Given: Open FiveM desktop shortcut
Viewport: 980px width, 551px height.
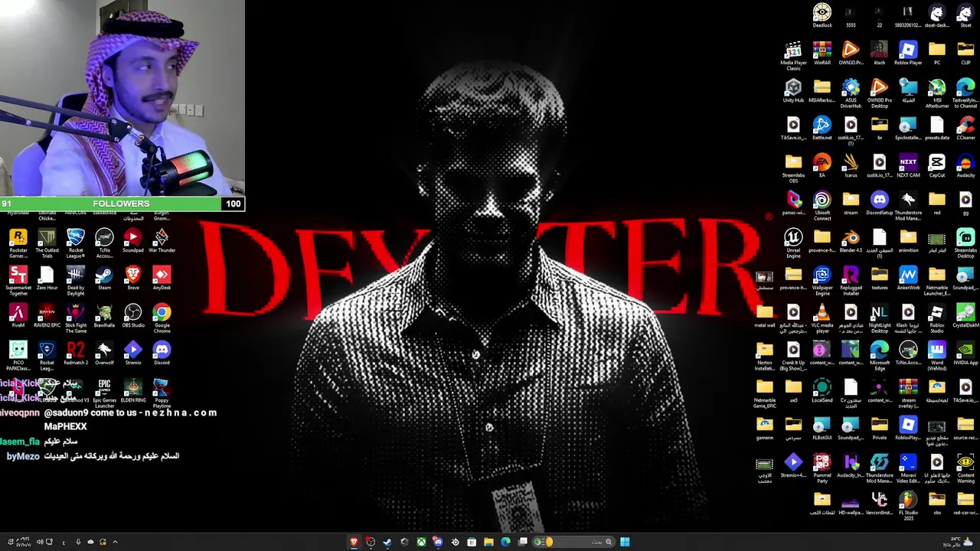Looking at the screenshot, I should click(18, 315).
